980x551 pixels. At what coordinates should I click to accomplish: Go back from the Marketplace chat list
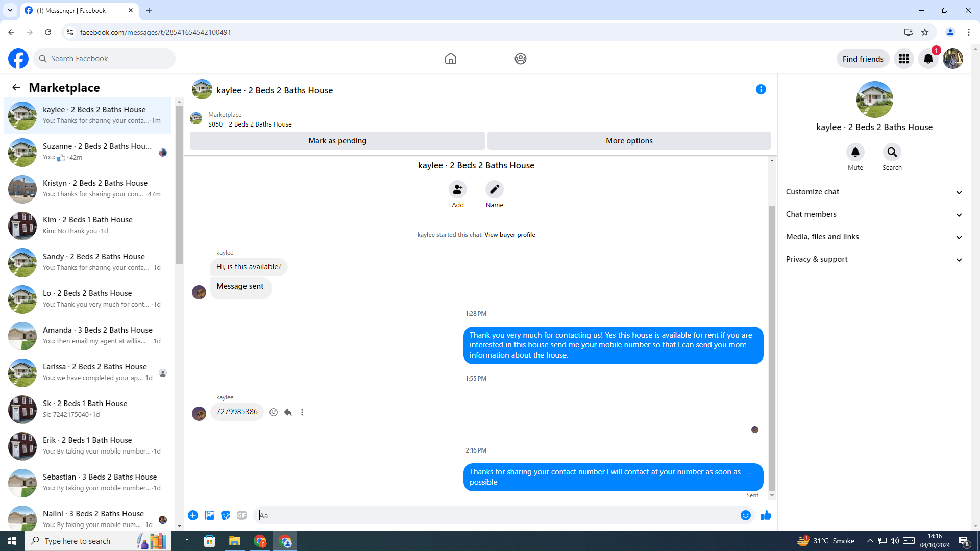(16, 87)
